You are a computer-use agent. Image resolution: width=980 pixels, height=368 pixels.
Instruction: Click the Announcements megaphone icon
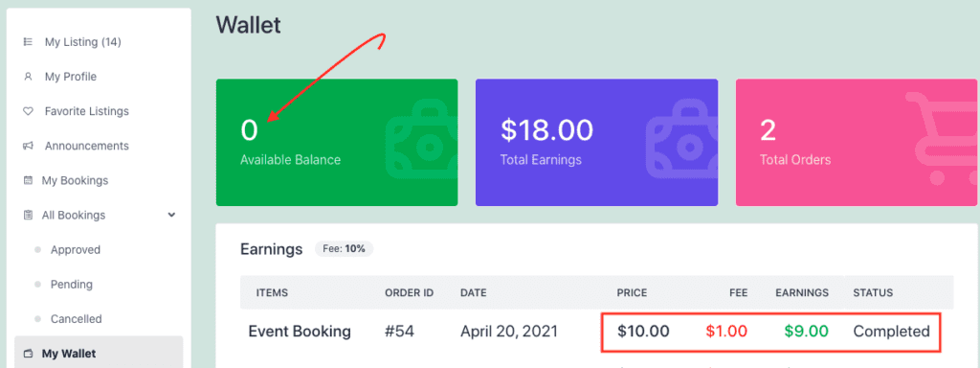pyautogui.click(x=28, y=146)
